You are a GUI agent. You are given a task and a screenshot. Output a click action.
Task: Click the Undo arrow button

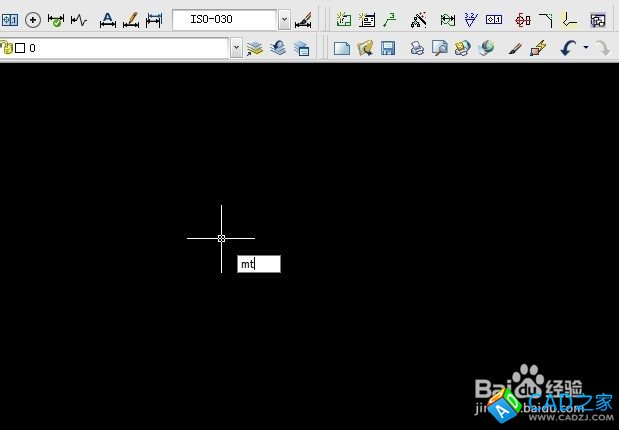pyautogui.click(x=568, y=48)
